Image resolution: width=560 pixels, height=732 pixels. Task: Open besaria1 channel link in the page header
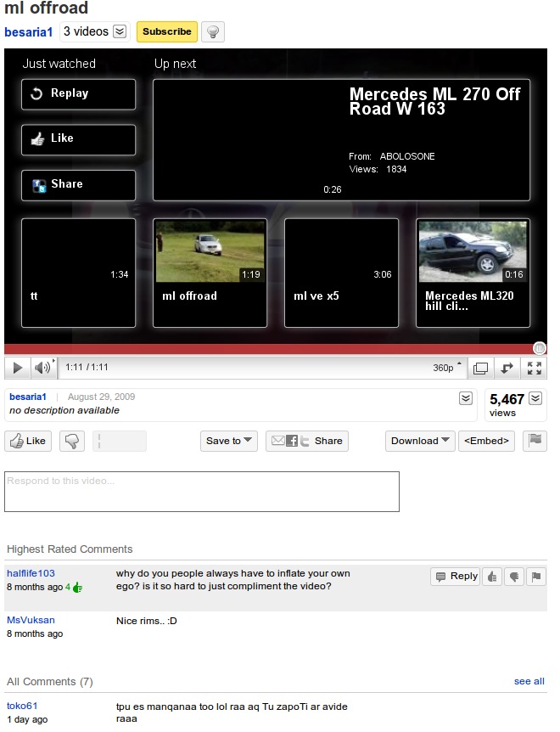29,32
